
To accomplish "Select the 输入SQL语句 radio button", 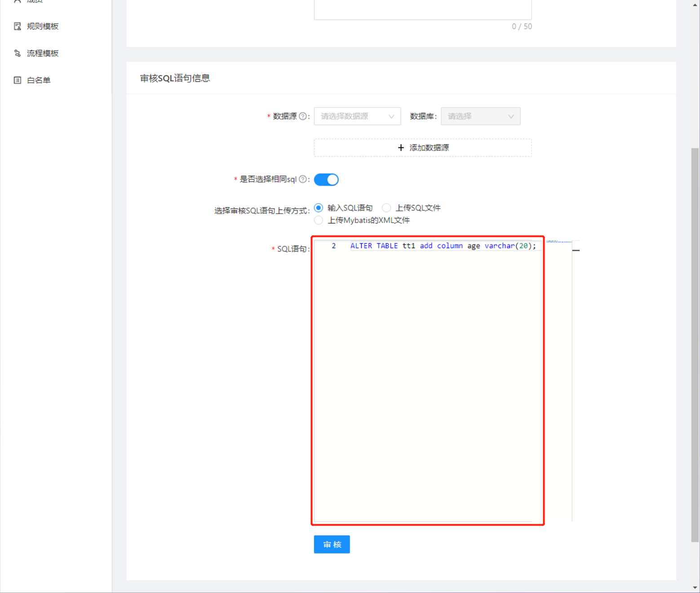I will [319, 207].
